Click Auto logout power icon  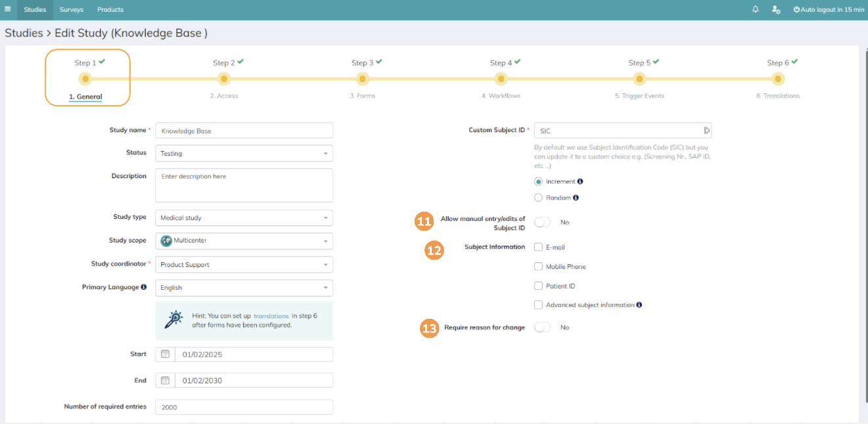(x=797, y=10)
